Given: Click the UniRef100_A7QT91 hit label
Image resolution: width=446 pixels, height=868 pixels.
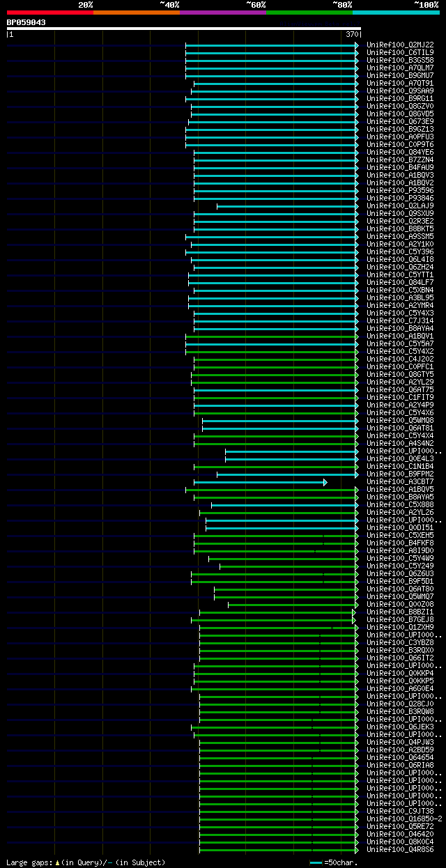Looking at the screenshot, I should coord(400,83).
